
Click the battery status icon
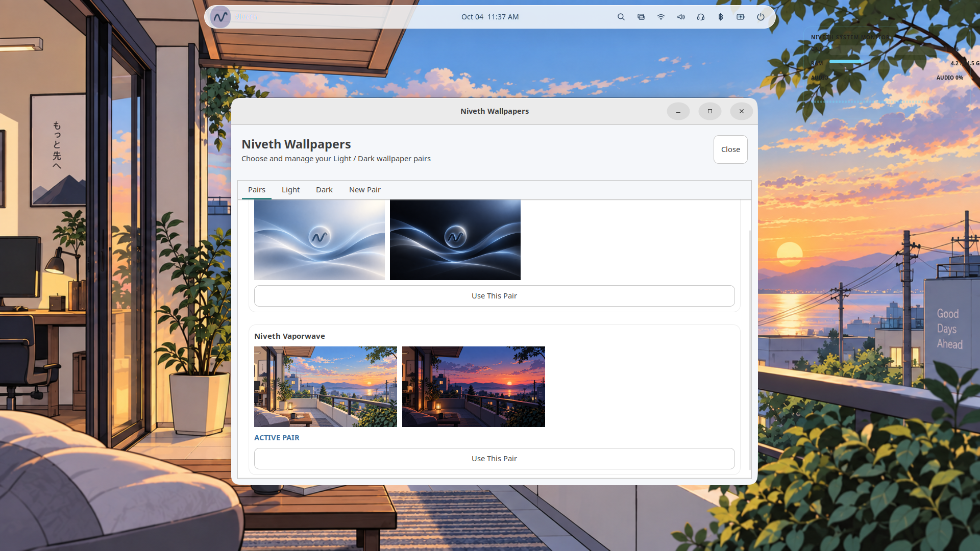coord(741,17)
